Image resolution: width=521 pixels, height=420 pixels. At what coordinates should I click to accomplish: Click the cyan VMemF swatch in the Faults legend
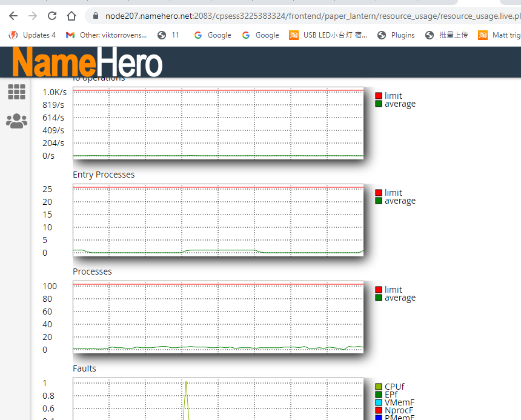pyautogui.click(x=379, y=402)
